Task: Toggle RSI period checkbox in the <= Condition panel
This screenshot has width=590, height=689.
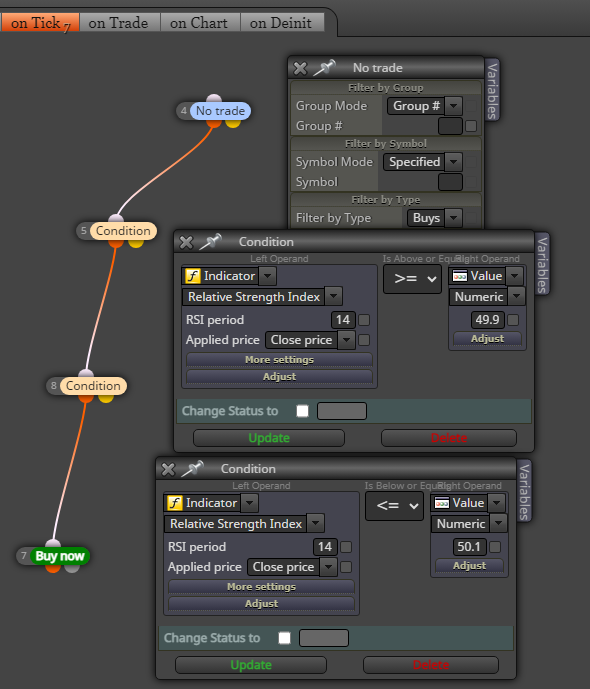Action: (x=346, y=547)
